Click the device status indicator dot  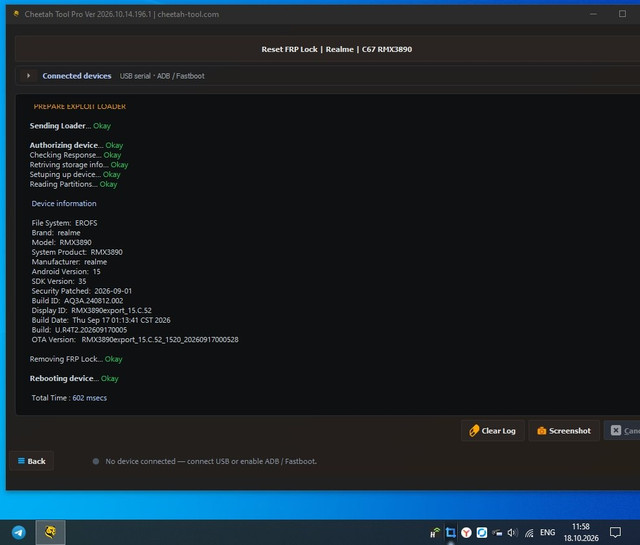tap(96, 461)
